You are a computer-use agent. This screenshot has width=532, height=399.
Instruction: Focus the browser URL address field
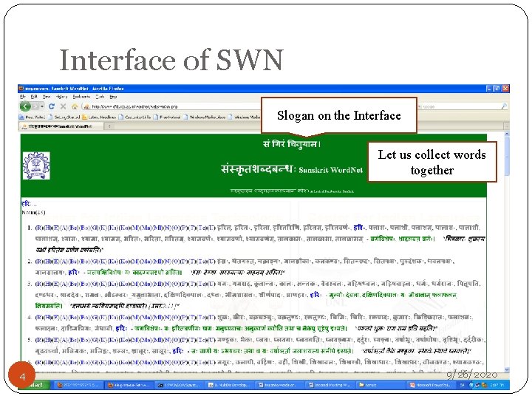pyautogui.click(x=173, y=106)
